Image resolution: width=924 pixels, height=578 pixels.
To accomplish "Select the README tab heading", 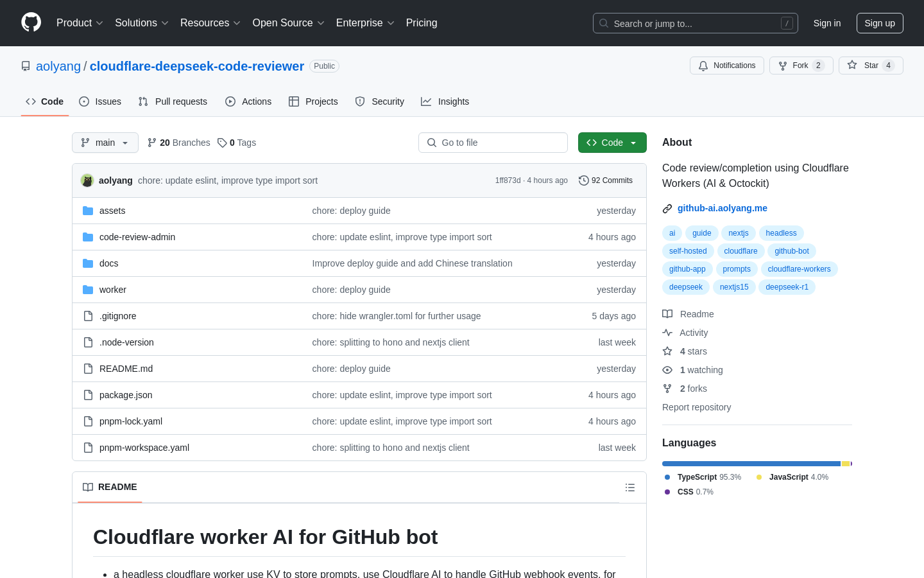I will [x=110, y=487].
